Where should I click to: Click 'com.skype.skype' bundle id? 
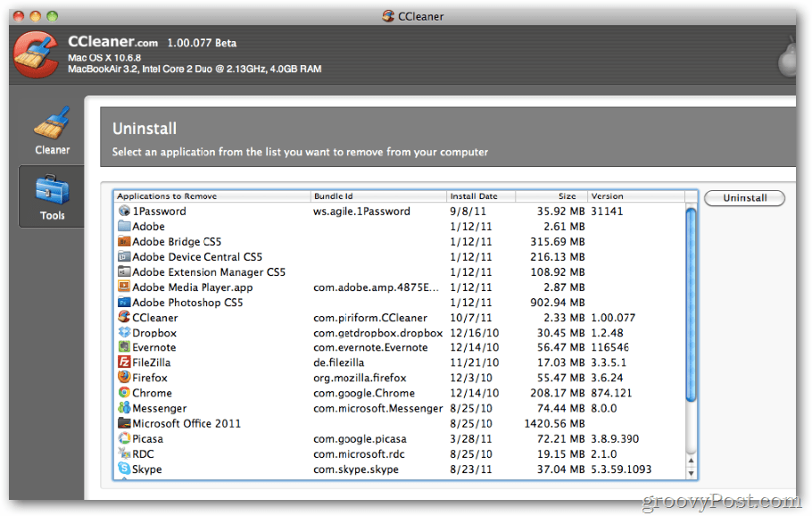point(356,470)
